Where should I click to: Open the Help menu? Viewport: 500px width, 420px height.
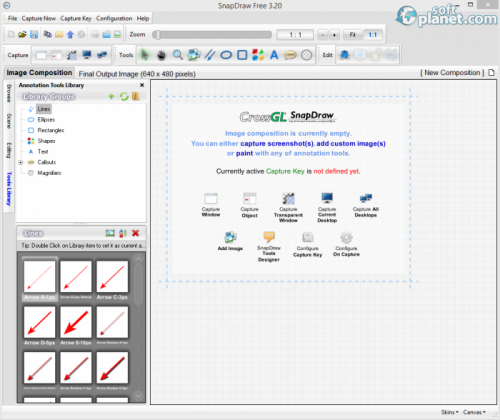pos(143,18)
